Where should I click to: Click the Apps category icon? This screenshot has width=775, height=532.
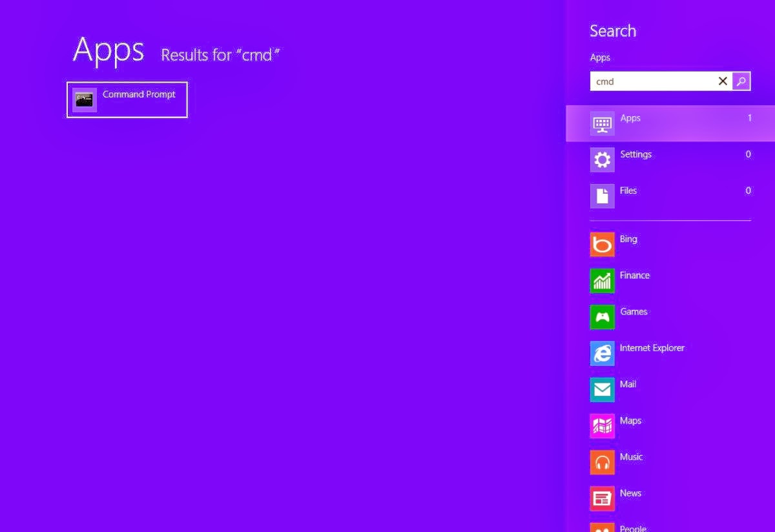[602, 123]
